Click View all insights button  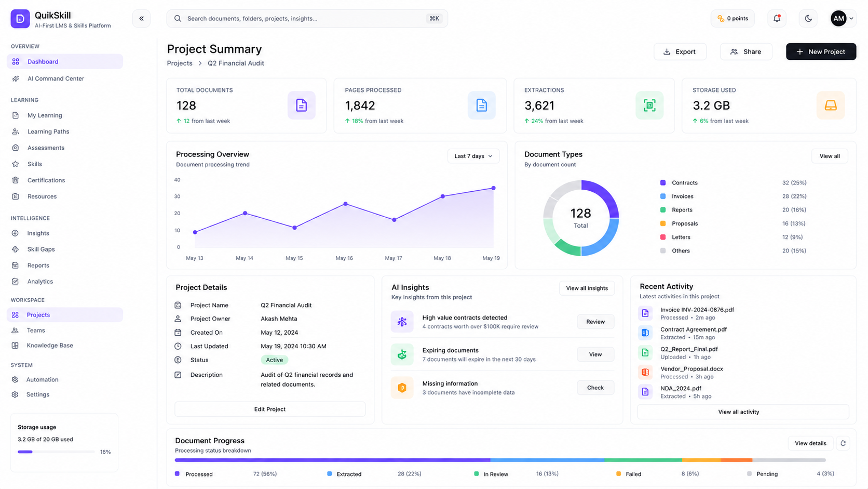(x=587, y=288)
